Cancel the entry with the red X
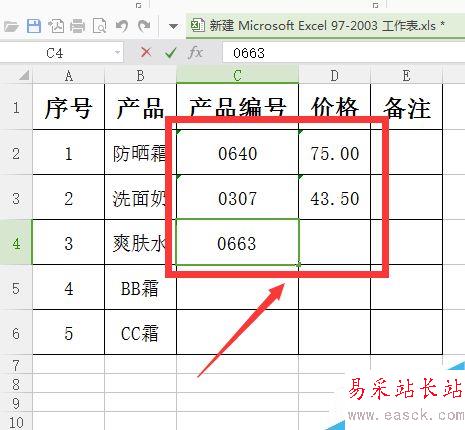The width and height of the screenshot is (465, 430). coord(146,52)
